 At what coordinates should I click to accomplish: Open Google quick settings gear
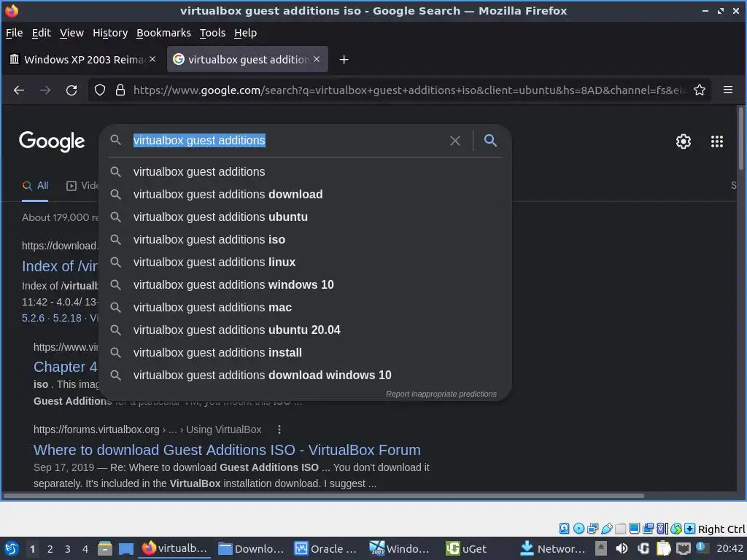point(683,141)
